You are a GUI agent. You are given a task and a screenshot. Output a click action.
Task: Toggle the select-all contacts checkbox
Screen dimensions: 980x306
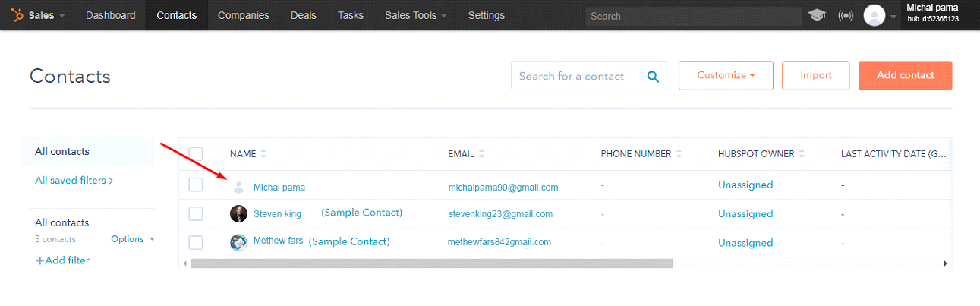click(196, 154)
